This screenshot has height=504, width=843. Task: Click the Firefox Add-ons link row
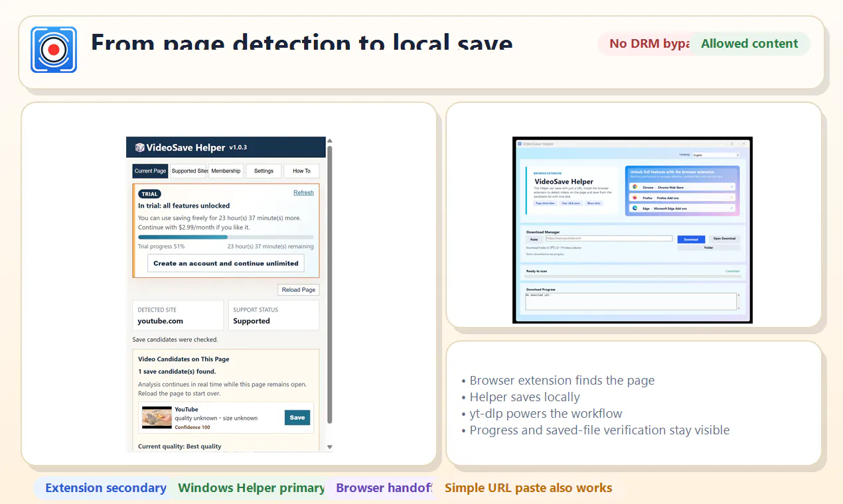click(682, 198)
